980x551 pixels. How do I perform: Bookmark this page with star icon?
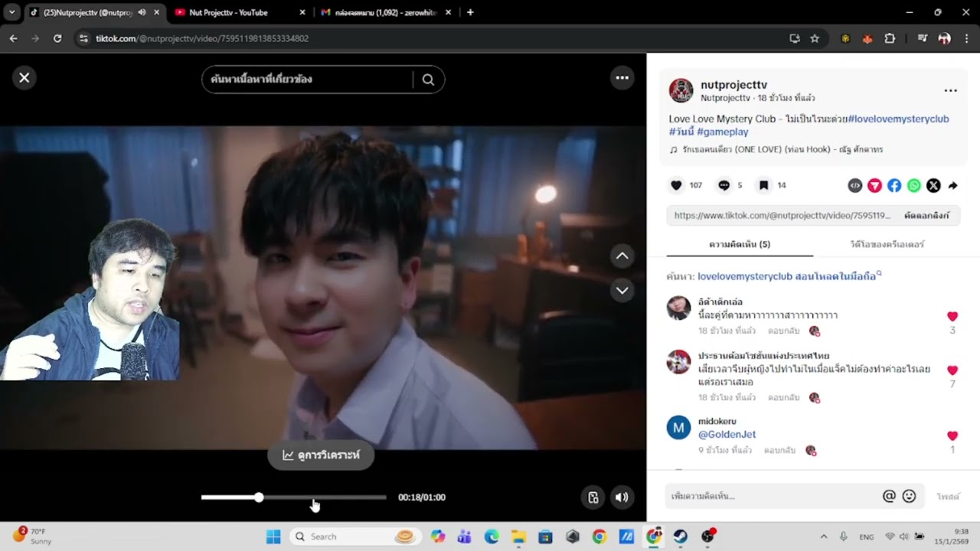tap(815, 38)
